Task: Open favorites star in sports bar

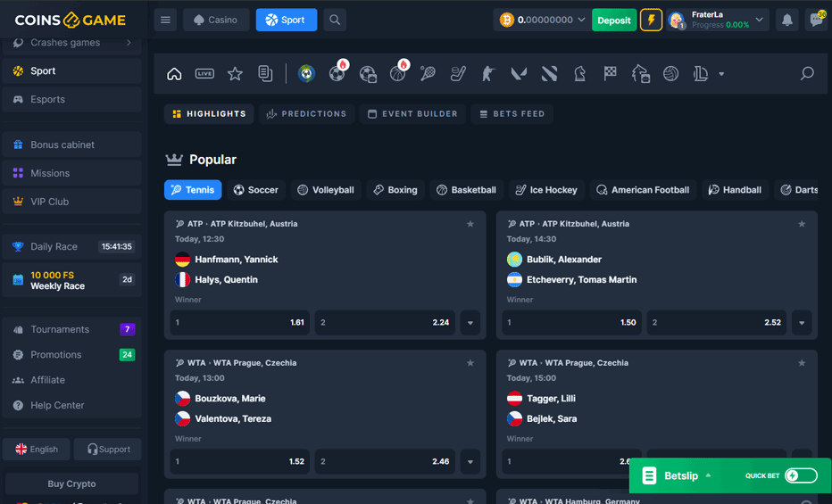Action: click(x=235, y=74)
